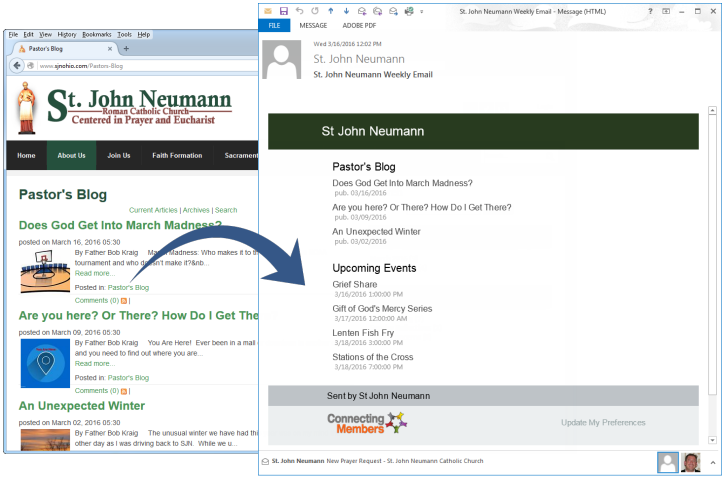Open a new tab in Firefox

point(126,49)
